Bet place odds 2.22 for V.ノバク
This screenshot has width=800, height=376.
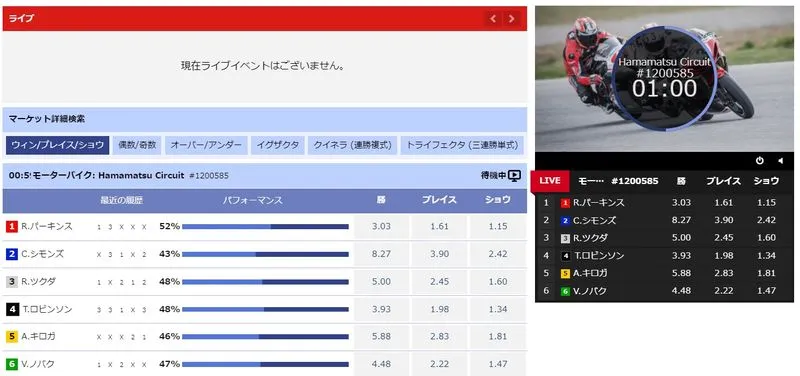pyautogui.click(x=439, y=364)
